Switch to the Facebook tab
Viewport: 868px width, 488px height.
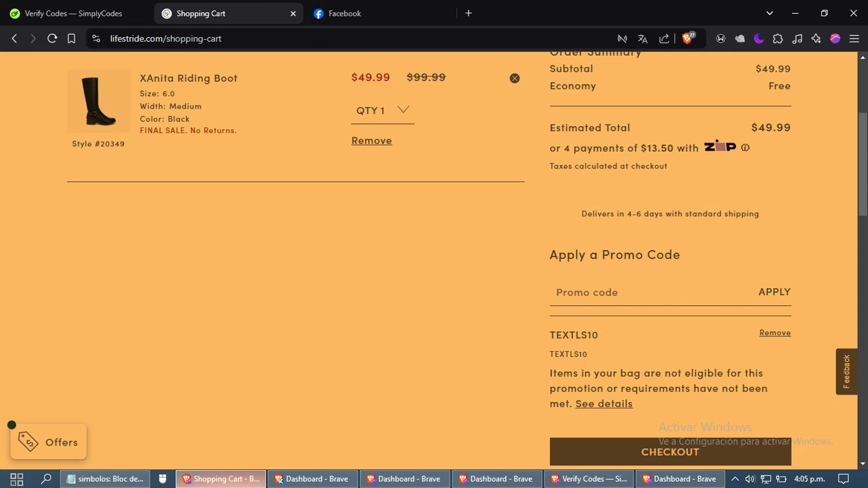point(345,13)
